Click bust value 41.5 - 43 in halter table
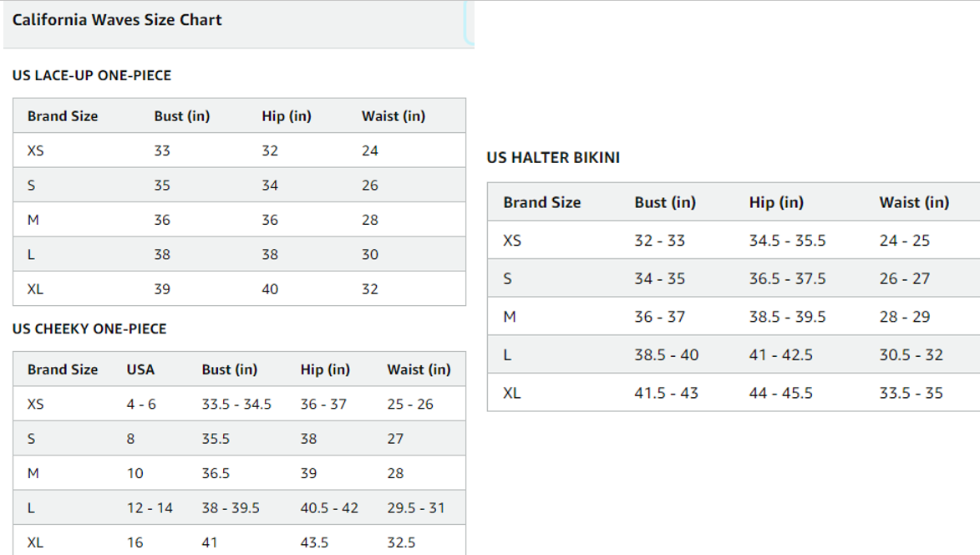980x555 pixels. tap(666, 393)
